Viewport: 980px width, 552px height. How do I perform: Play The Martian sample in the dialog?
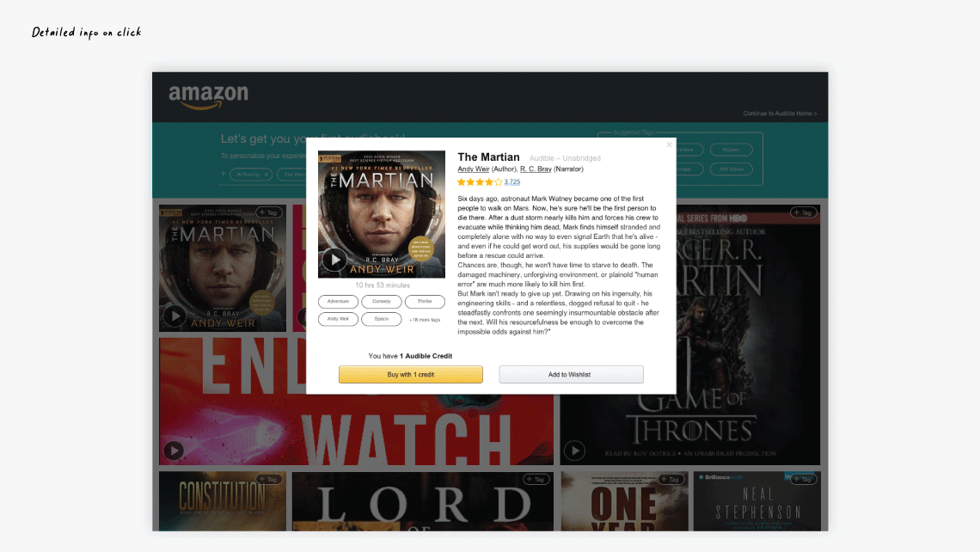pyautogui.click(x=334, y=260)
